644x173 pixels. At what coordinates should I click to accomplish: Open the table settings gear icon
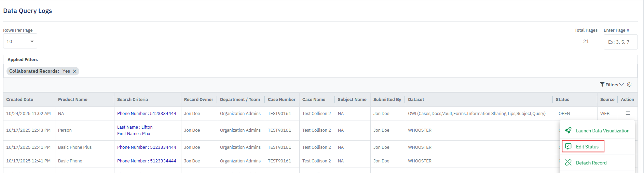(x=629, y=85)
